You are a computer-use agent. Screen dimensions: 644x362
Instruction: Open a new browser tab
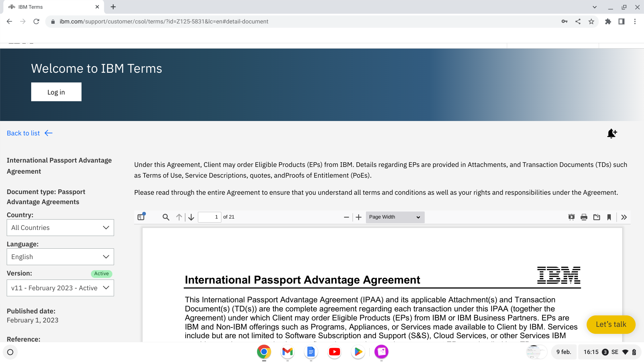pos(113,7)
